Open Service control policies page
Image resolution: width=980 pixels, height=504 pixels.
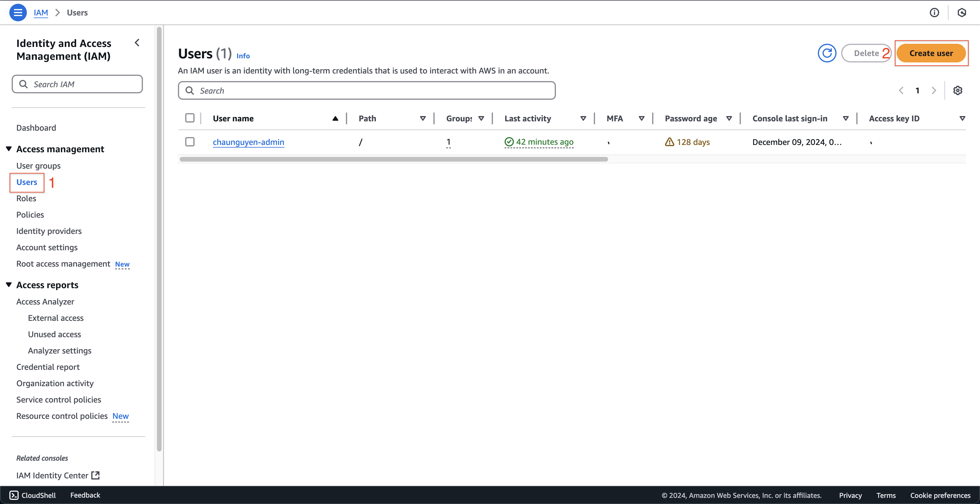tap(59, 400)
